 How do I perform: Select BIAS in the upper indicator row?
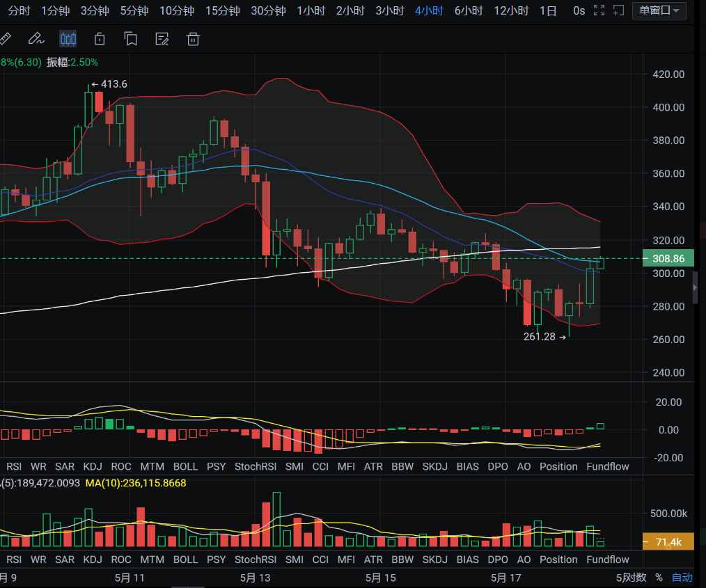[x=468, y=466]
